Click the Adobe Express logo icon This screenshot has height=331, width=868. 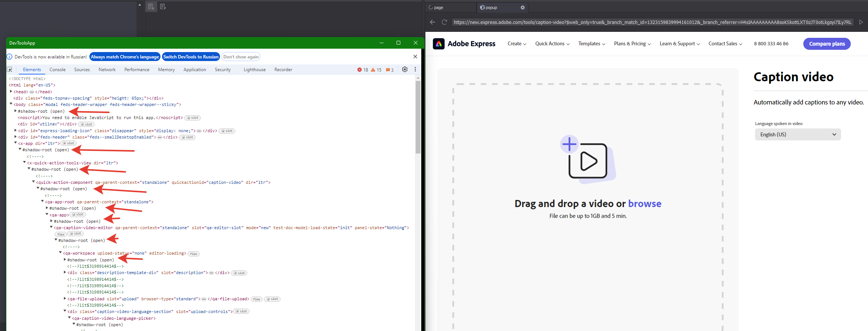pyautogui.click(x=438, y=44)
